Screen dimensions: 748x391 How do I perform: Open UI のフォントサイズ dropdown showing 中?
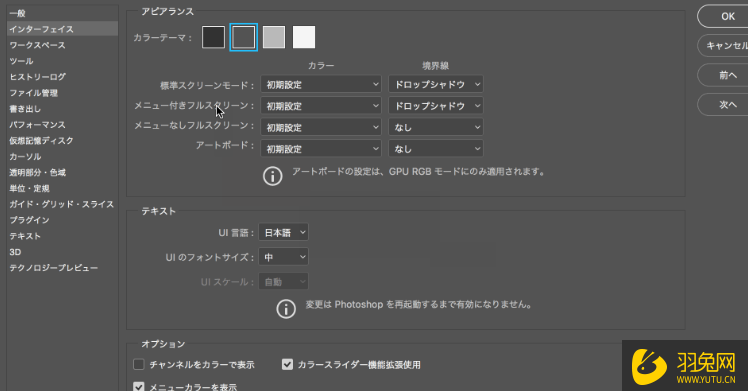(283, 257)
